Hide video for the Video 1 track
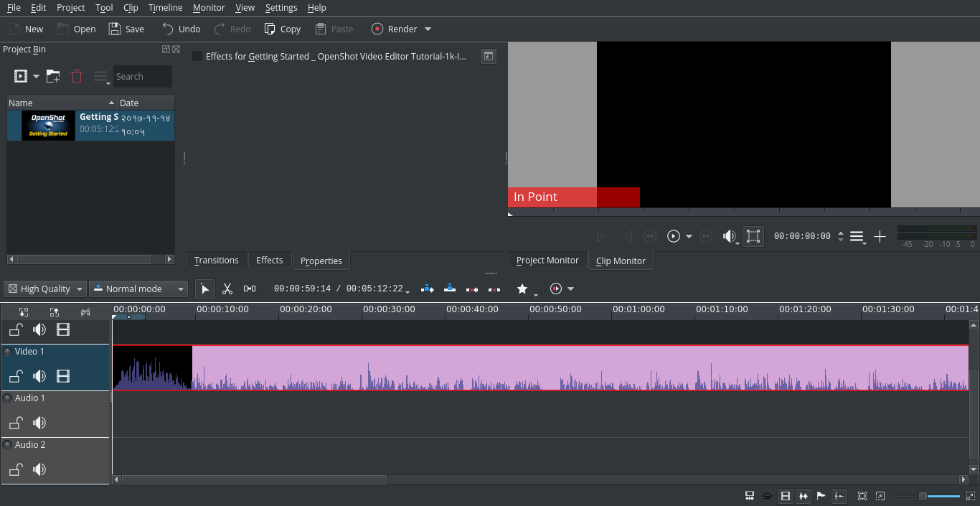980x506 pixels. pos(63,376)
